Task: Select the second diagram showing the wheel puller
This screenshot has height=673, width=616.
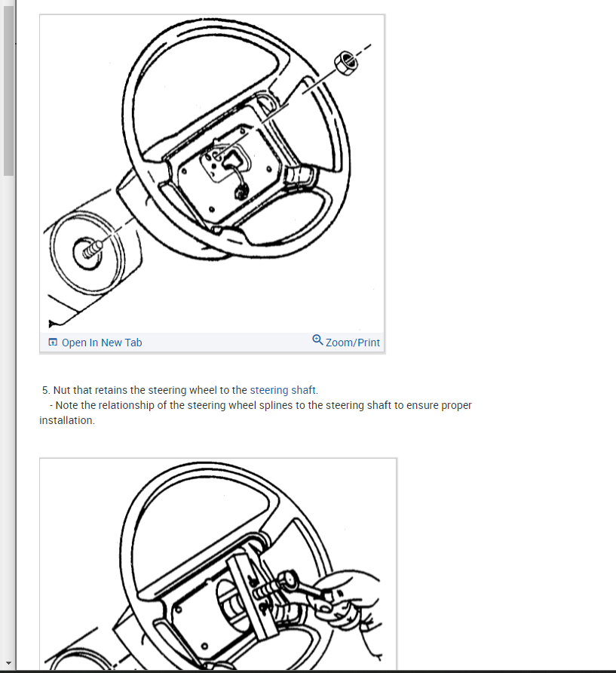Action: [218, 564]
